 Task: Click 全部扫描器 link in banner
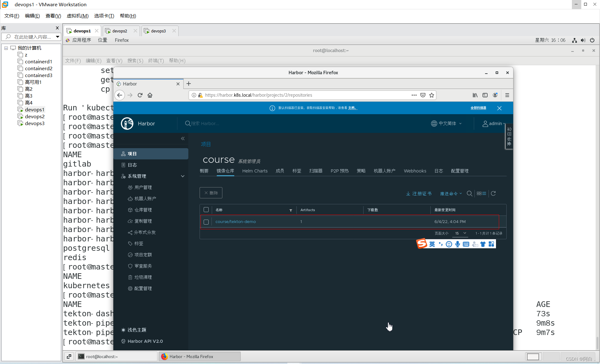478,108
